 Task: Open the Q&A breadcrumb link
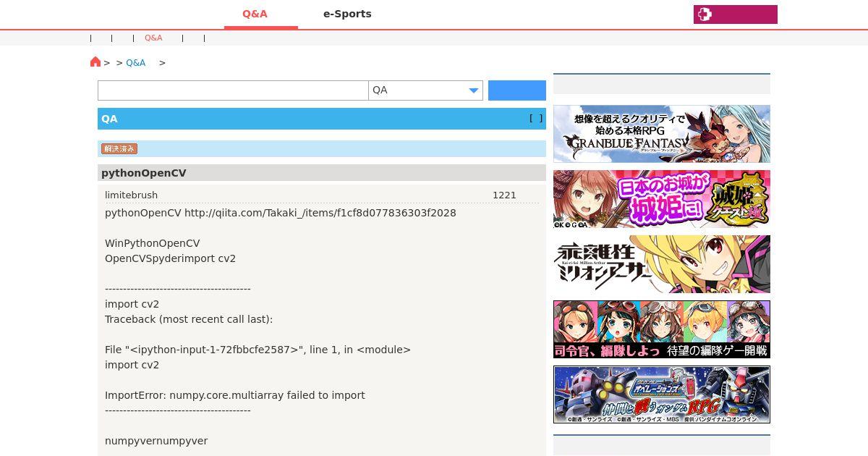136,63
